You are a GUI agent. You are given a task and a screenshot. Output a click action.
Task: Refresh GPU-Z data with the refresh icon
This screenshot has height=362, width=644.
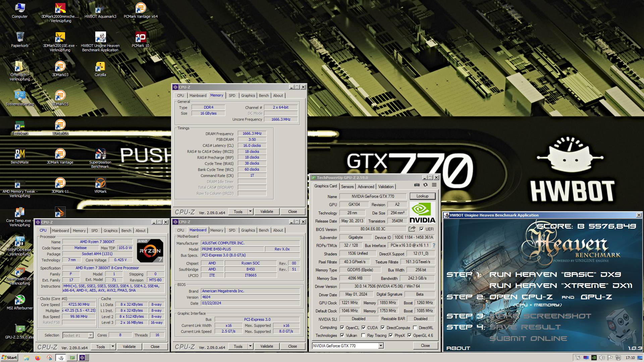[x=425, y=185]
